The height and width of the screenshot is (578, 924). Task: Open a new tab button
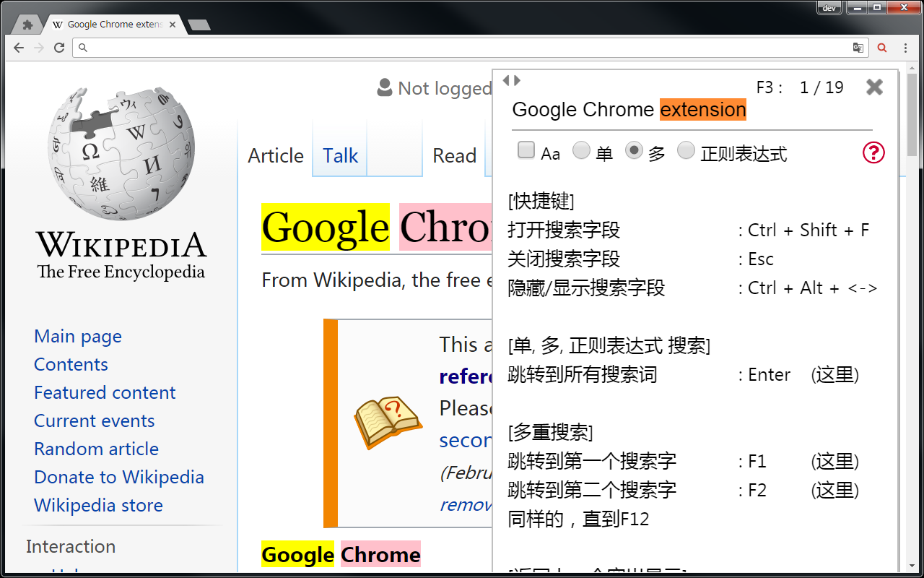pos(199,25)
